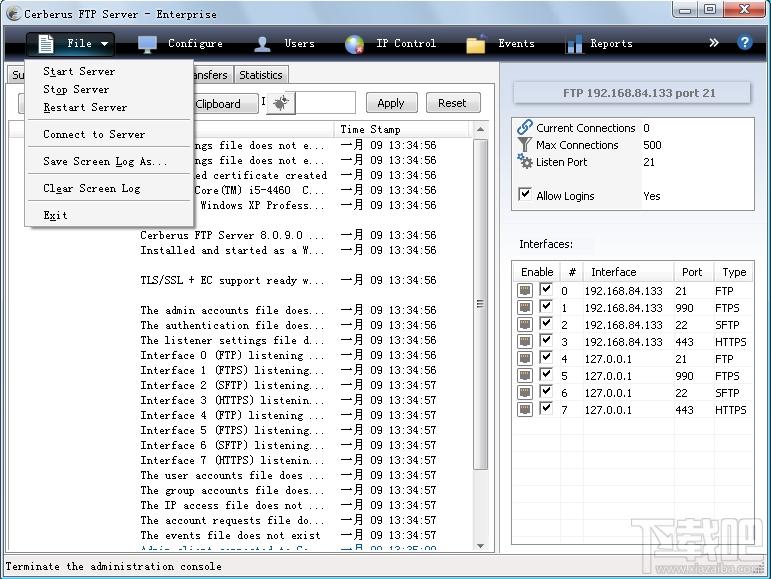Open the Reports toolbar item
This screenshot has height=579, width=771.
[599, 44]
